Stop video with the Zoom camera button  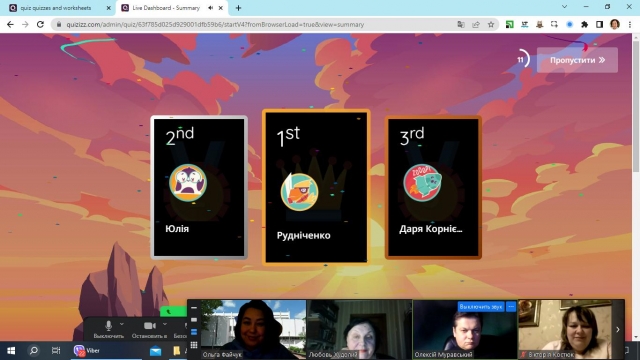(149, 329)
